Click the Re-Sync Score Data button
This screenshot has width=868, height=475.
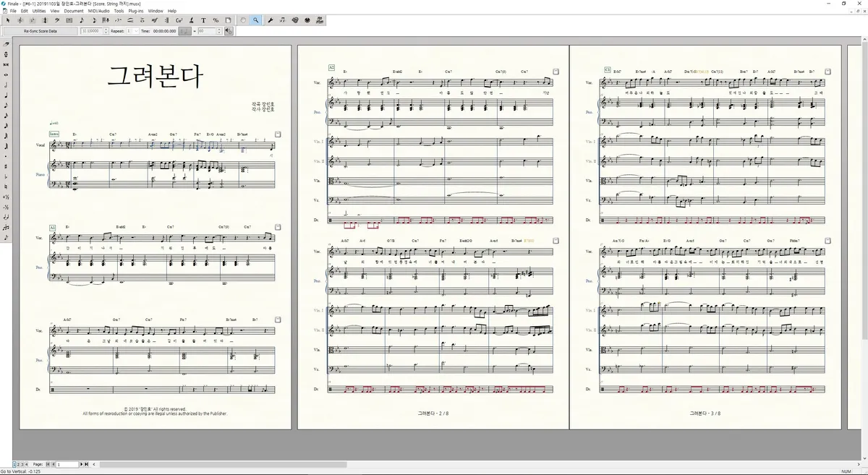pos(41,31)
